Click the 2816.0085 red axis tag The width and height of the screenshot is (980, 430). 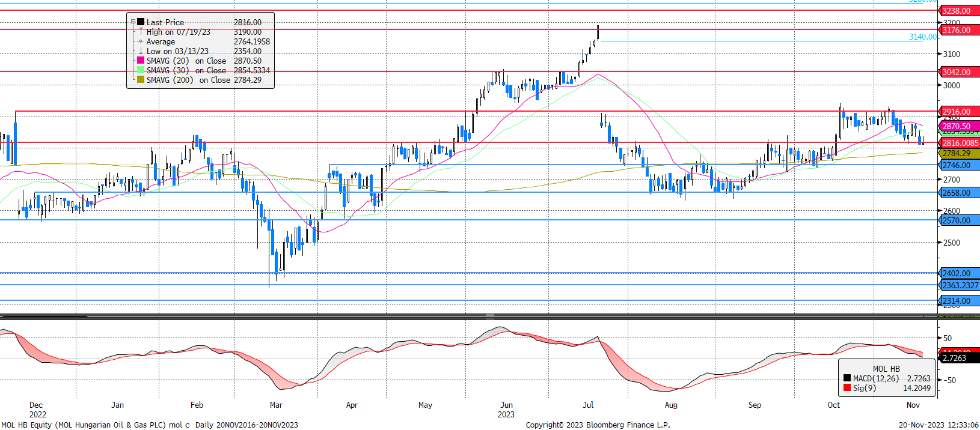tap(960, 143)
